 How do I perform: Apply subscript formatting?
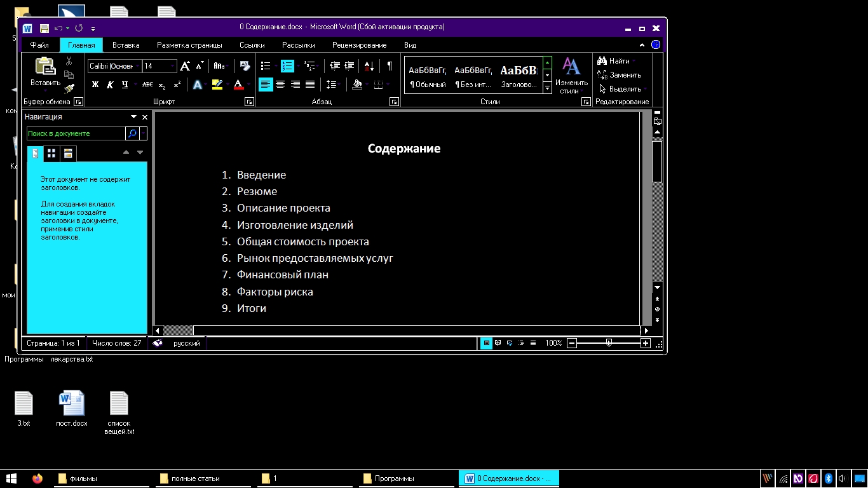point(162,85)
